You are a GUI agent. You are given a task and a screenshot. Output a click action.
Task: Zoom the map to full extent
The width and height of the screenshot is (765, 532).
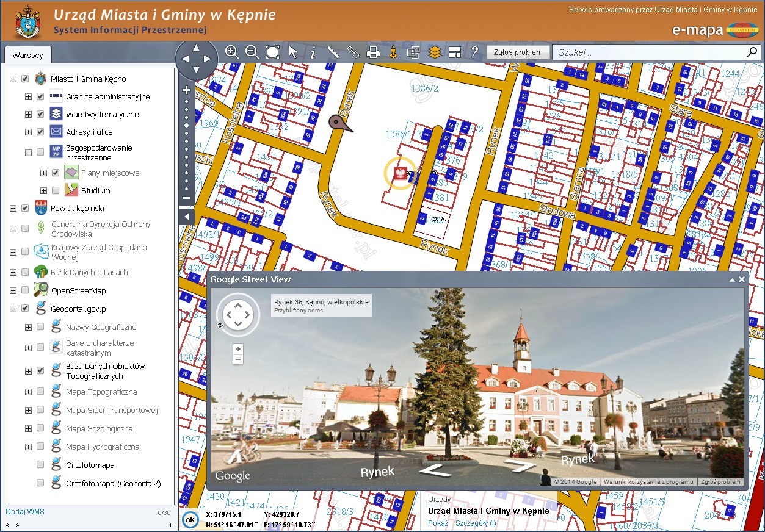coord(272,52)
